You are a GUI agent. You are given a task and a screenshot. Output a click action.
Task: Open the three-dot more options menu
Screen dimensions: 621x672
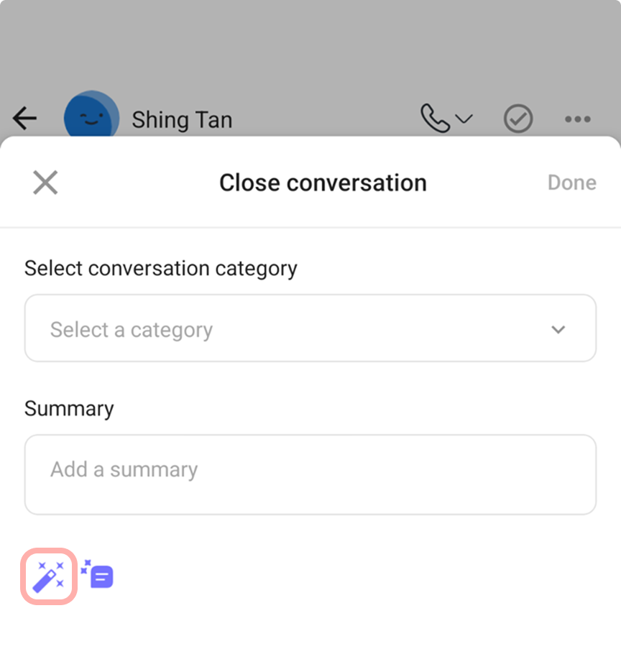click(577, 119)
